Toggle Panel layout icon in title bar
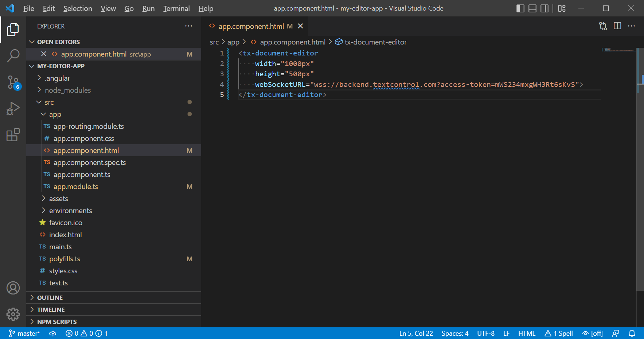The image size is (644, 339). pos(532,8)
